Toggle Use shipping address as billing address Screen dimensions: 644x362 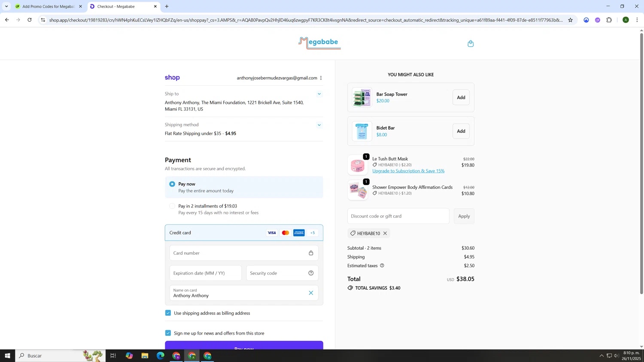click(x=168, y=313)
